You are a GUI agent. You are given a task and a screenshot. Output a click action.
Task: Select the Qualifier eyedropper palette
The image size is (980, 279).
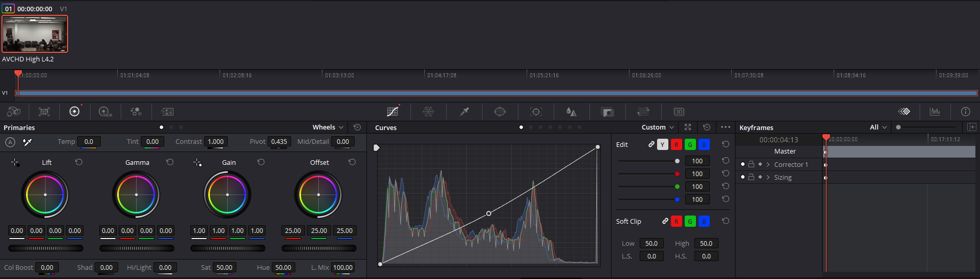464,112
